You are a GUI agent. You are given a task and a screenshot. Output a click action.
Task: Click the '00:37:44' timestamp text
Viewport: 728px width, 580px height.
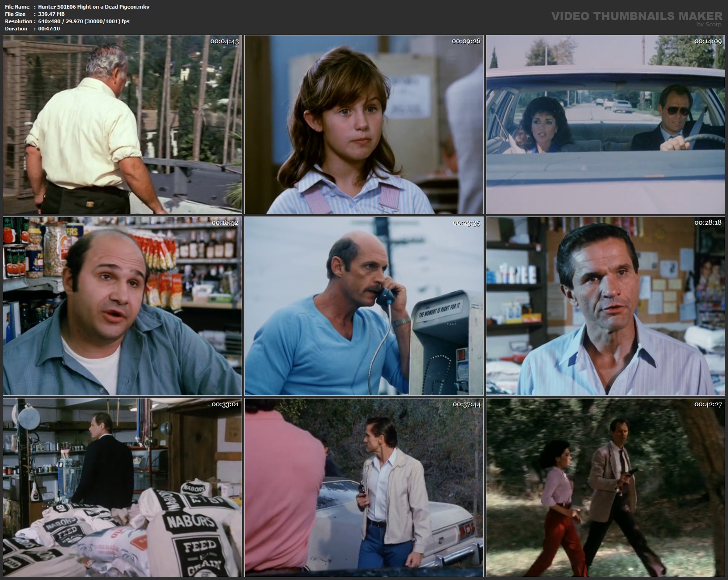(x=466, y=404)
